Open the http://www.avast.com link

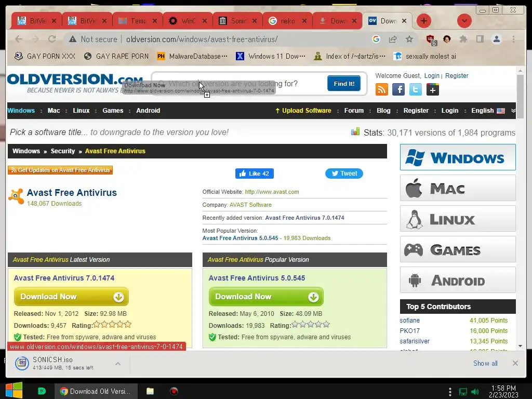click(272, 192)
